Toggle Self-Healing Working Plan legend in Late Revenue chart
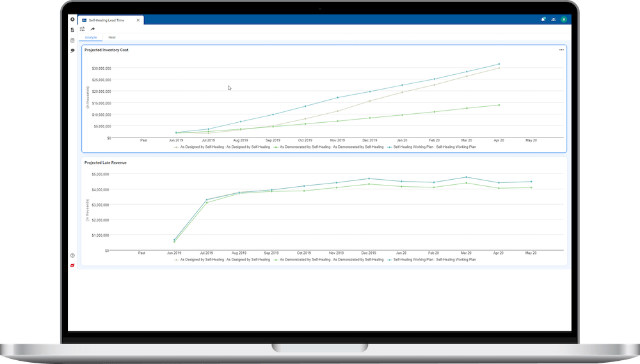The width and height of the screenshot is (640, 364). click(x=433, y=260)
